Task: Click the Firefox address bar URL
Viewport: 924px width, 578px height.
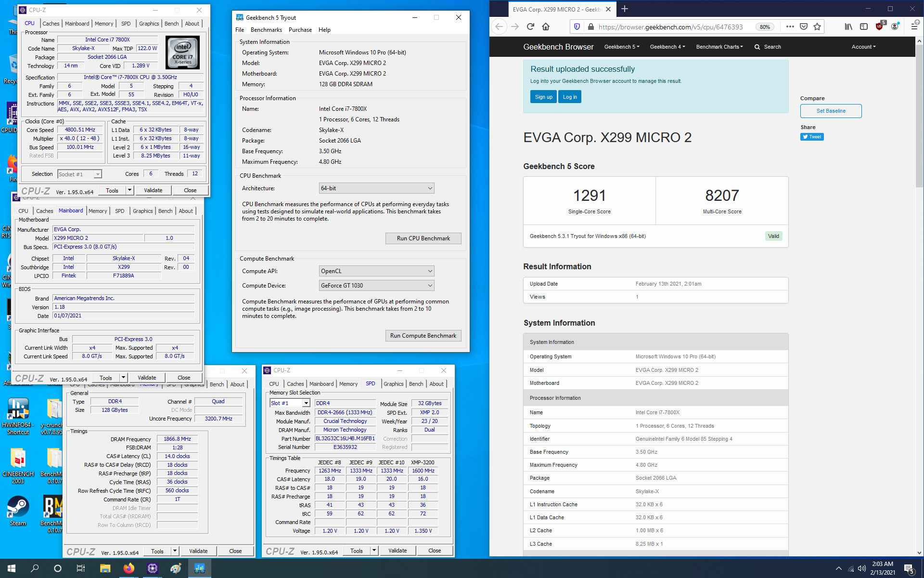Action: (670, 27)
